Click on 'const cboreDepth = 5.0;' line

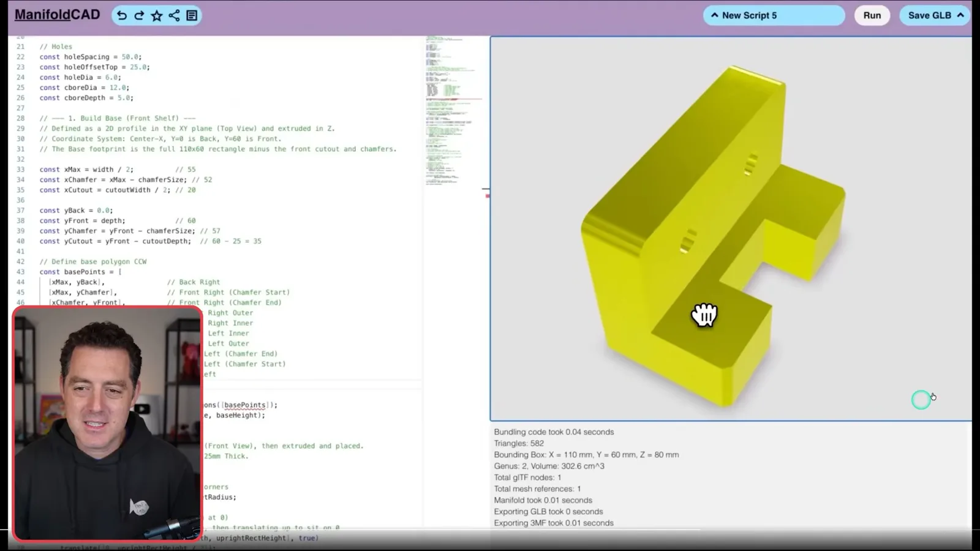[86, 98]
